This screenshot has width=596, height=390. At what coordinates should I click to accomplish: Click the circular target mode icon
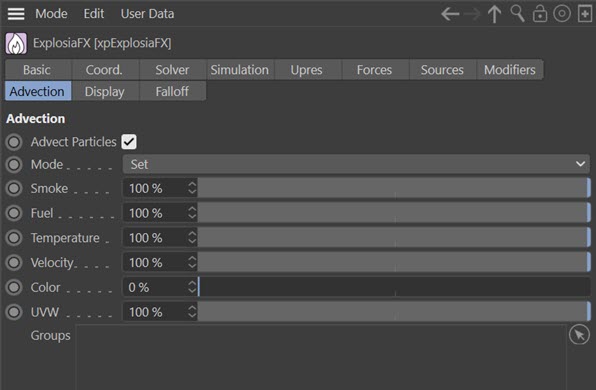562,14
